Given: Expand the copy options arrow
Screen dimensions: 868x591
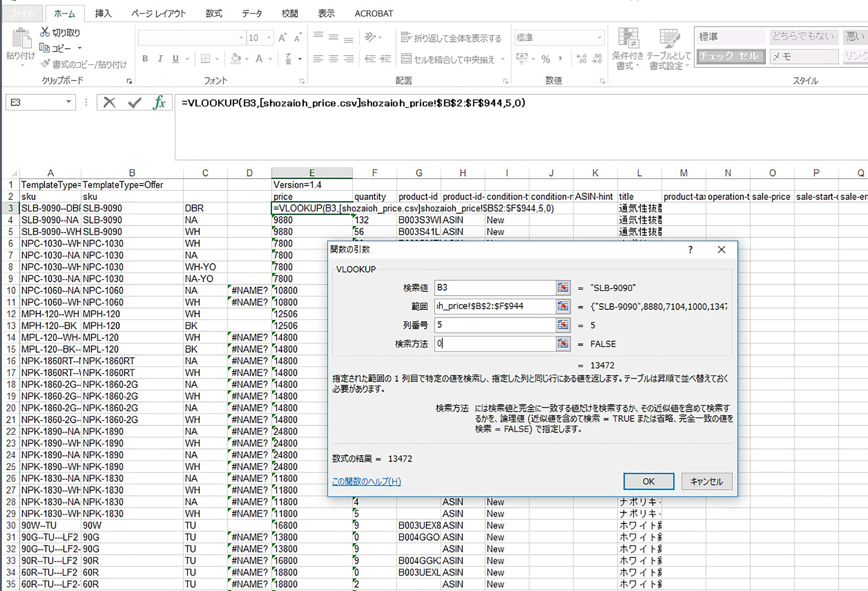Looking at the screenshot, I should point(80,48).
